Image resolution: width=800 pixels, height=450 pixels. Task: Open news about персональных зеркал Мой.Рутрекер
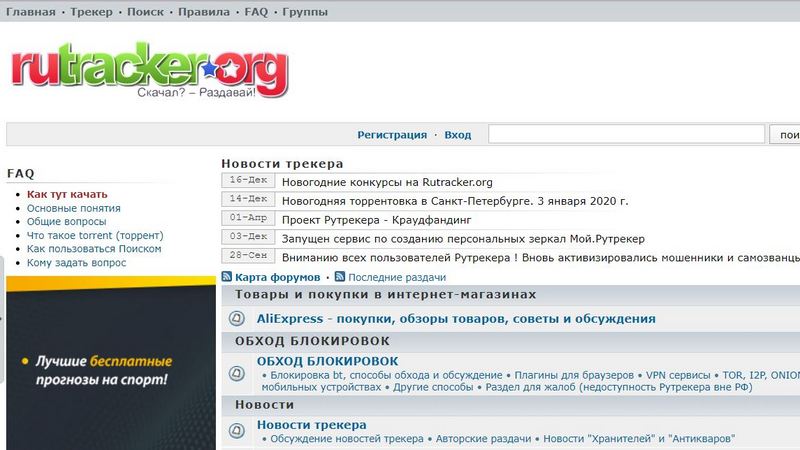click(463, 239)
